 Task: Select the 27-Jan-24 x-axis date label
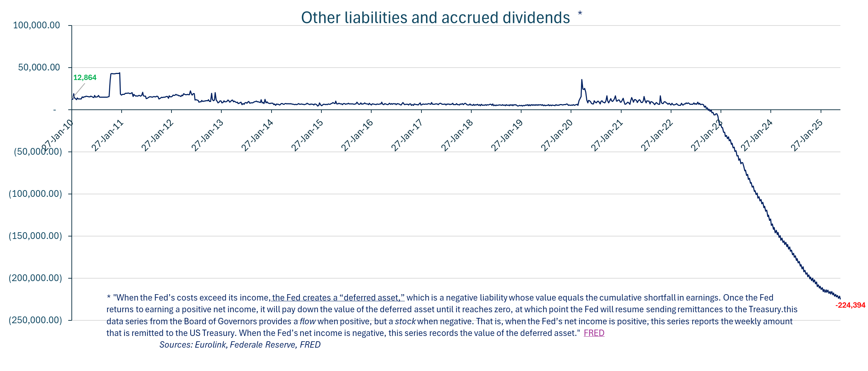coord(757,136)
